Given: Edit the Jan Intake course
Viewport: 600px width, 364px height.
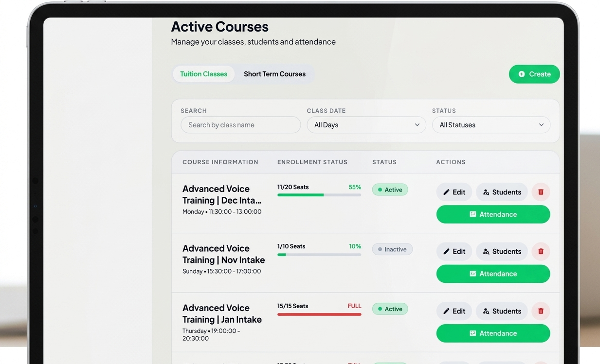Looking at the screenshot, I should coord(454,311).
